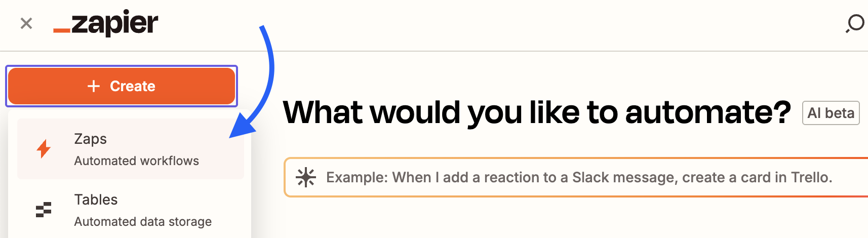Click the plus icon on the Create button
The width and height of the screenshot is (868, 238).
(94, 86)
